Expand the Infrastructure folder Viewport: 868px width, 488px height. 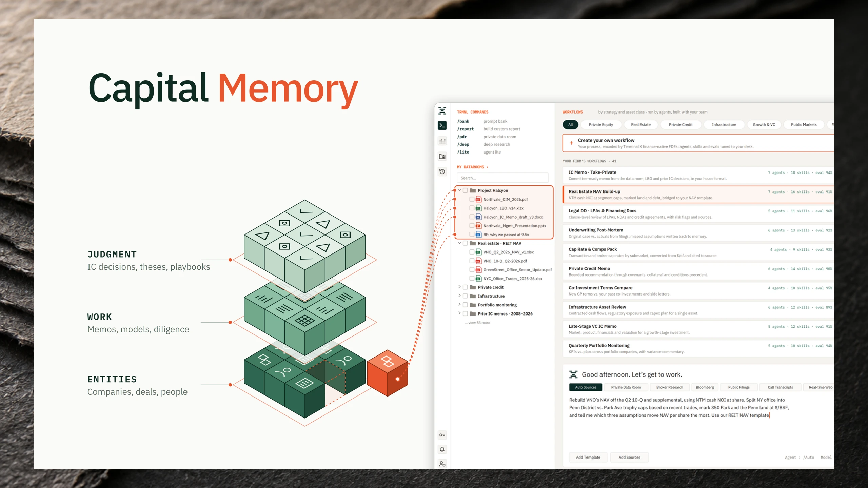click(x=460, y=296)
